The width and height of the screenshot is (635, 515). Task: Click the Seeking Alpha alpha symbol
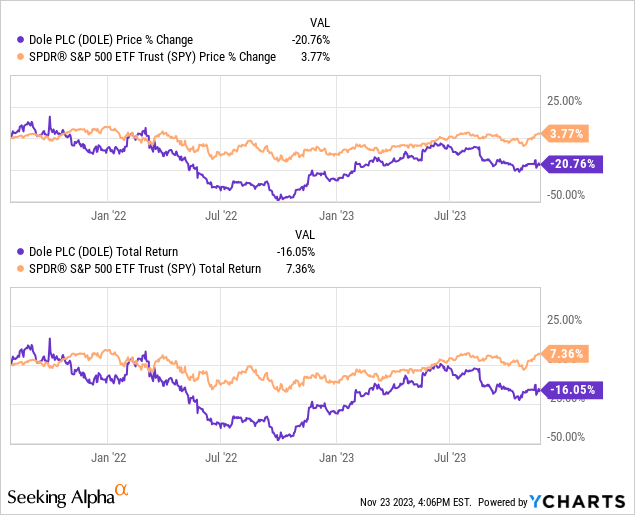[x=121, y=490]
